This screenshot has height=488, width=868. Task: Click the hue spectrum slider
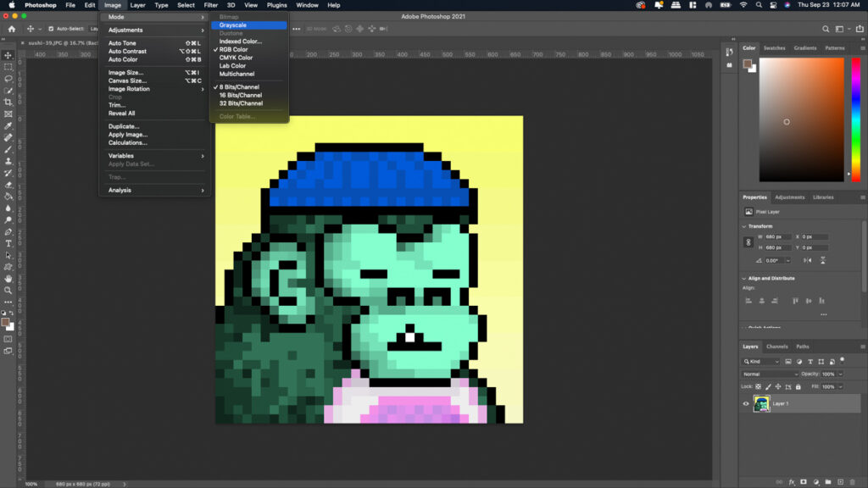[856, 119]
